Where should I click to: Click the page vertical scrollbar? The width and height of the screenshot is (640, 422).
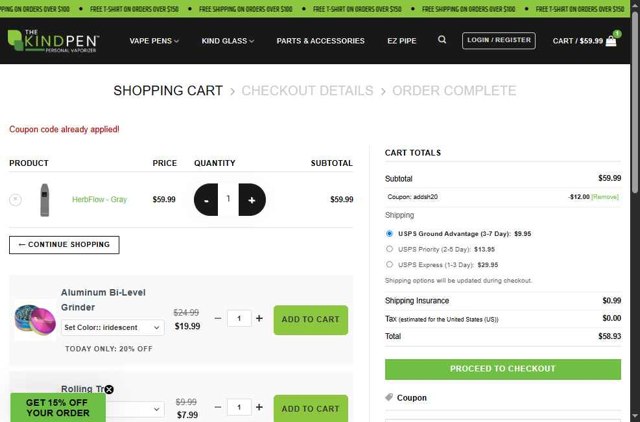[635, 102]
